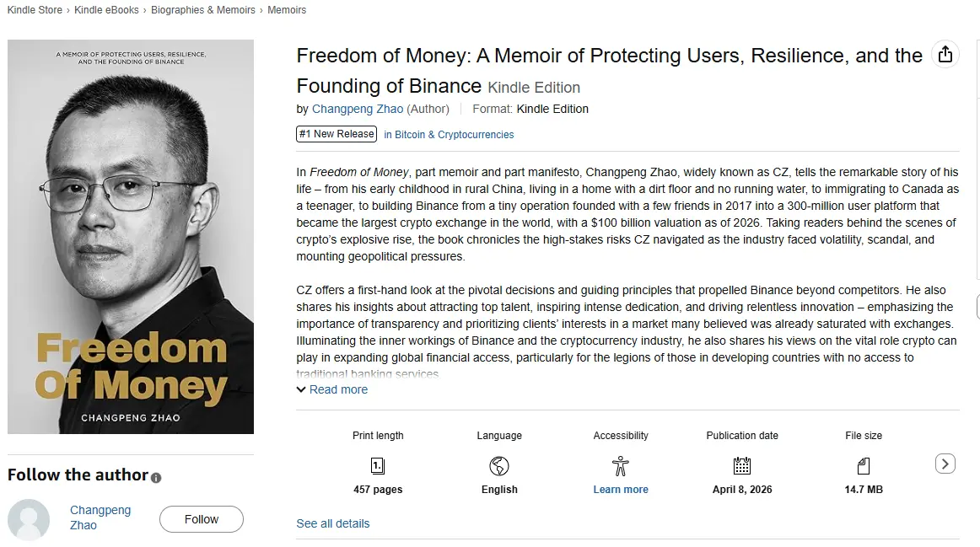Screen dimensions: 980x547
Task: Open See all details link
Action: click(x=333, y=523)
